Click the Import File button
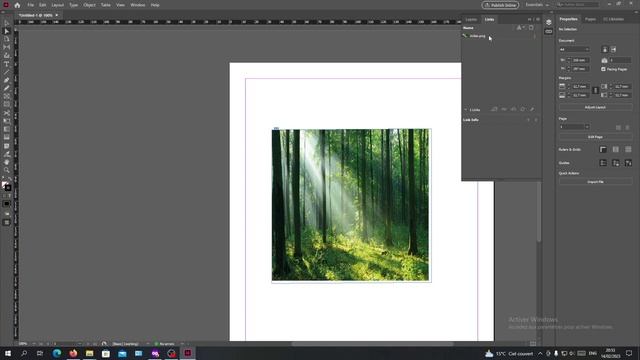The image size is (640, 360). coord(595,182)
